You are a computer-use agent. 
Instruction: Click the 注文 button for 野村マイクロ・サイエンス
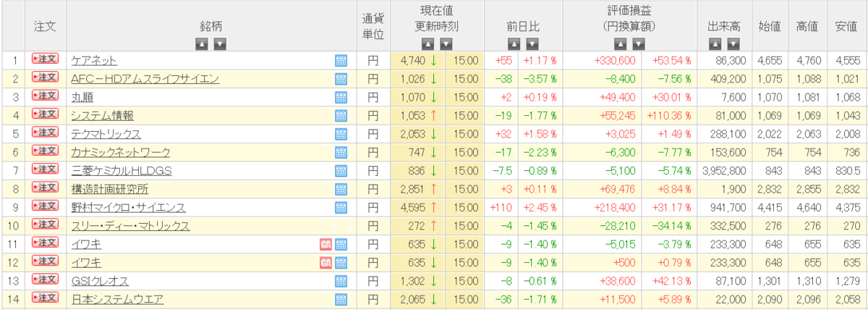point(45,206)
